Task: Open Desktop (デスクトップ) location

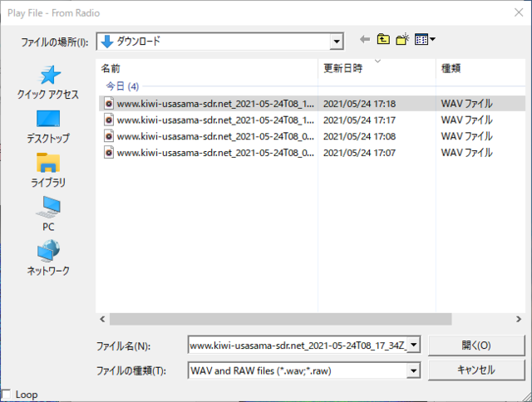Action: coord(48,127)
